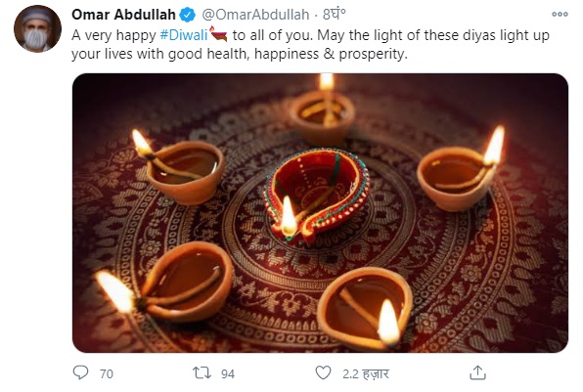Click the likes count 2.2 हज़ार

366,373
